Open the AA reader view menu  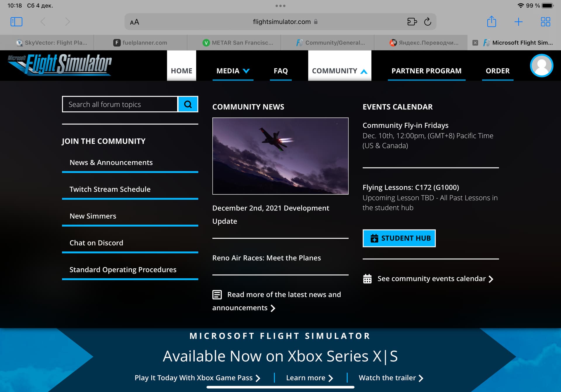(x=134, y=22)
